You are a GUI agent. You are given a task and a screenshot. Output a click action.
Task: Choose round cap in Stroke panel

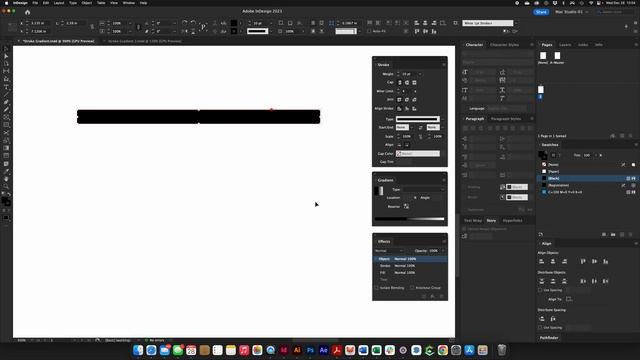point(407,82)
